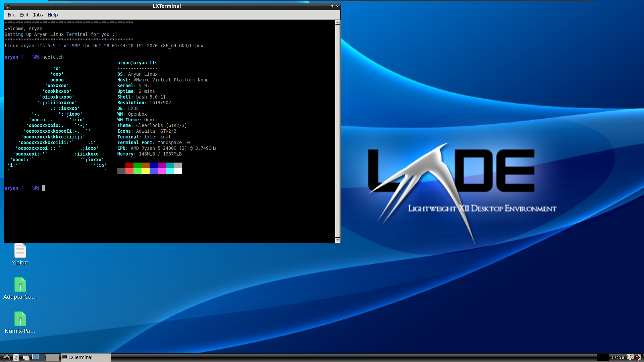Screen dimensions: 644x362
Task: Click the 'Shell: bash 5.0.11' line
Action: click(x=142, y=97)
